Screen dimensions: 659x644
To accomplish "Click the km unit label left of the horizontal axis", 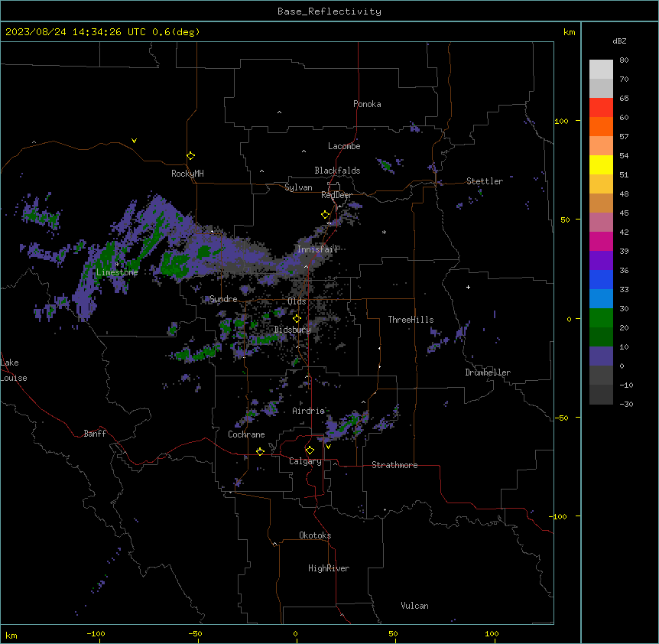I will click(11, 635).
